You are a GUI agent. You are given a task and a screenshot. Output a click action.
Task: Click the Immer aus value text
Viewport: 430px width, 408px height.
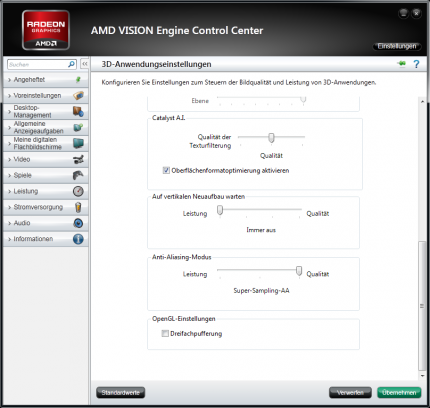[x=261, y=230]
